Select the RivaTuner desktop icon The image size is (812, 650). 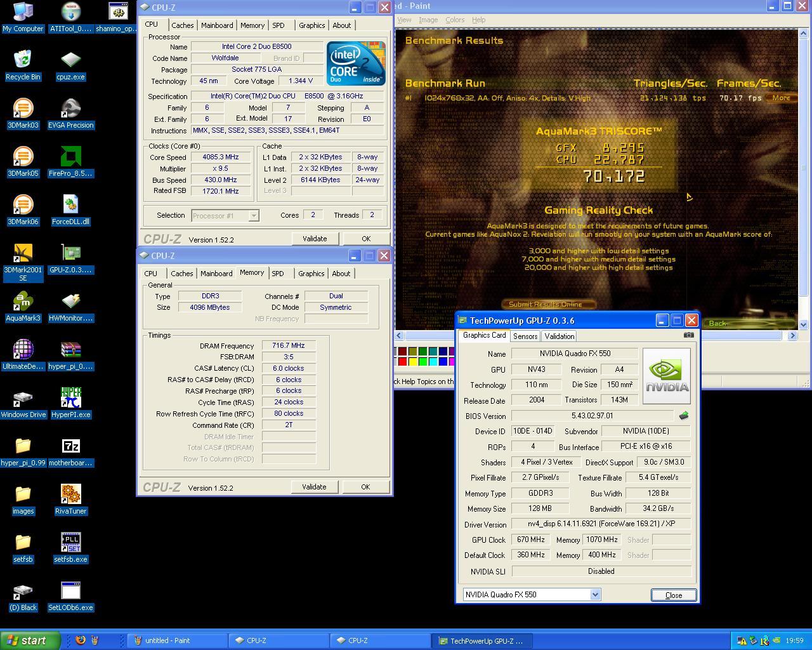[71, 500]
